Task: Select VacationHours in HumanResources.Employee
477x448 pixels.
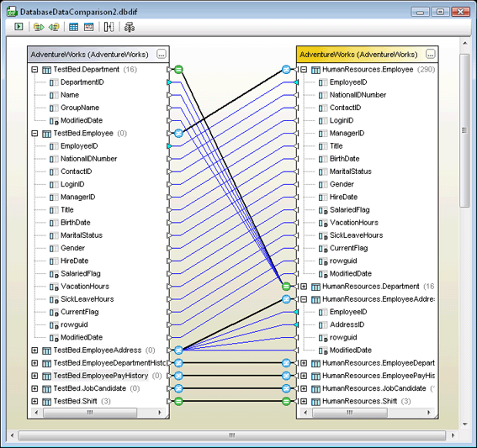Action: point(354,223)
